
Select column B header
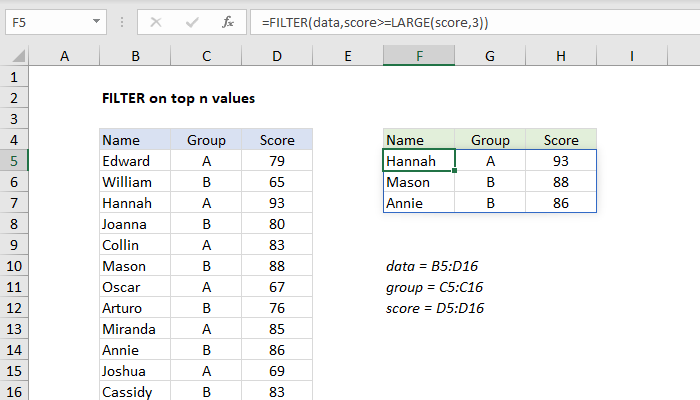point(135,56)
